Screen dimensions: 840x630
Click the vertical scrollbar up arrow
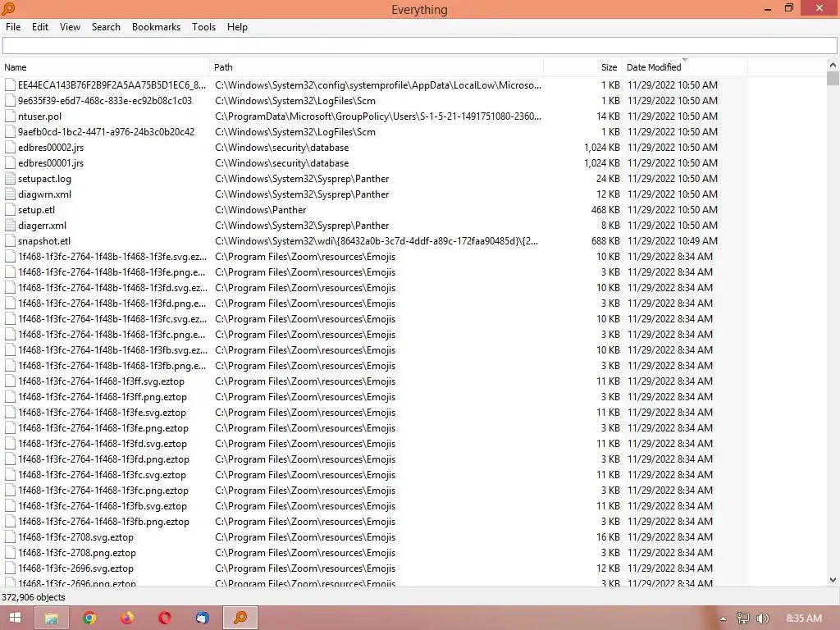(x=833, y=65)
